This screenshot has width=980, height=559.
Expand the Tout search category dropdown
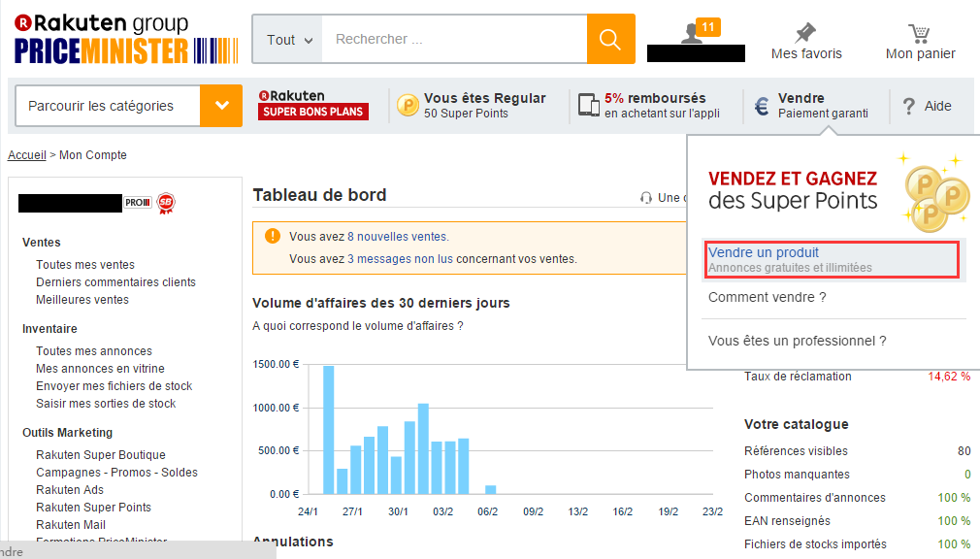288,40
